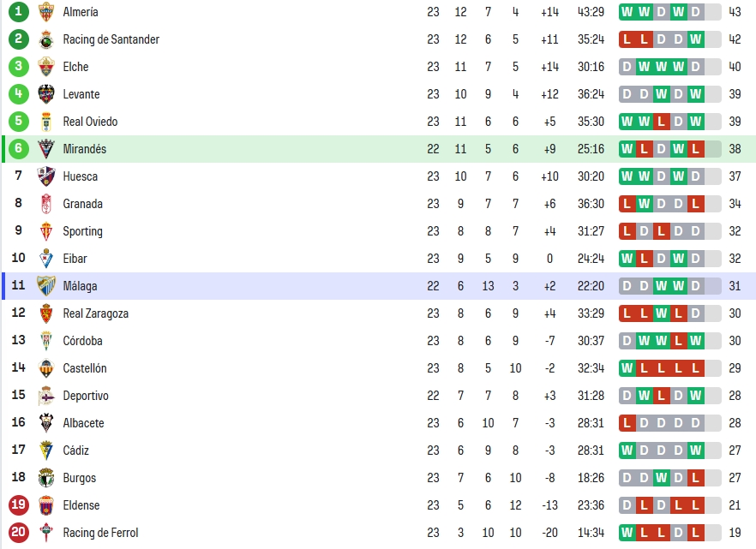The image size is (756, 549).
Task: Select the Racing de Ferrol badge
Action: coord(46,533)
